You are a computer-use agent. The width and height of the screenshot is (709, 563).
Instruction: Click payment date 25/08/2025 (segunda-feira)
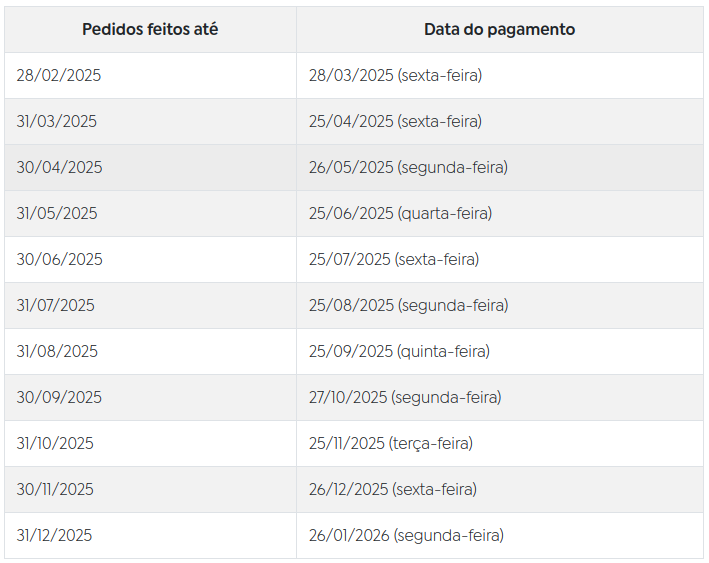point(408,306)
